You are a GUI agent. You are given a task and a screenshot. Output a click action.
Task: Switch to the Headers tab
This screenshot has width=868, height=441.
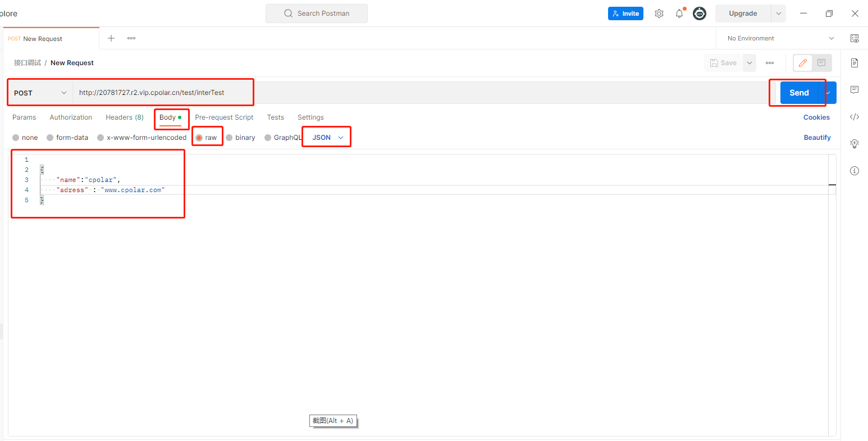coord(124,117)
